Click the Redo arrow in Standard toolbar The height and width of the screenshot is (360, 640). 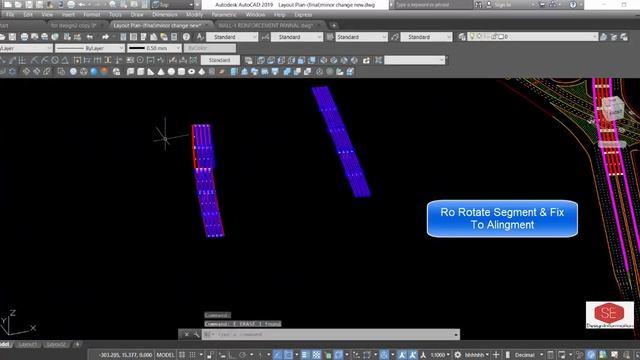pyautogui.click(x=105, y=37)
